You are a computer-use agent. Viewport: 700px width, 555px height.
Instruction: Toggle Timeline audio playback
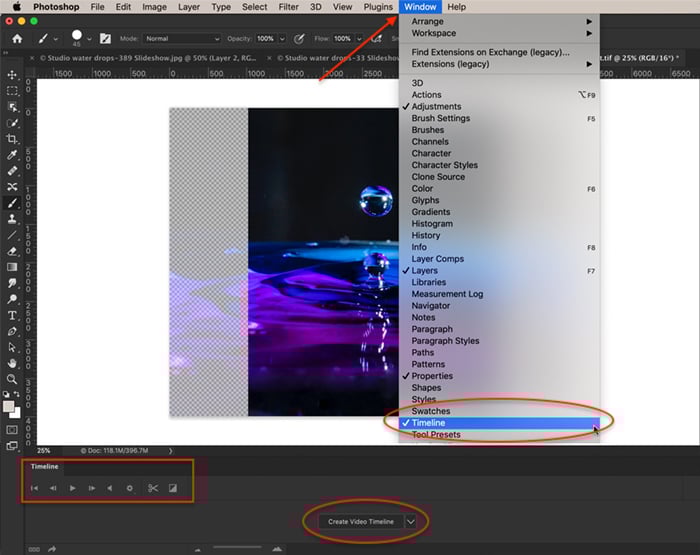(x=110, y=488)
